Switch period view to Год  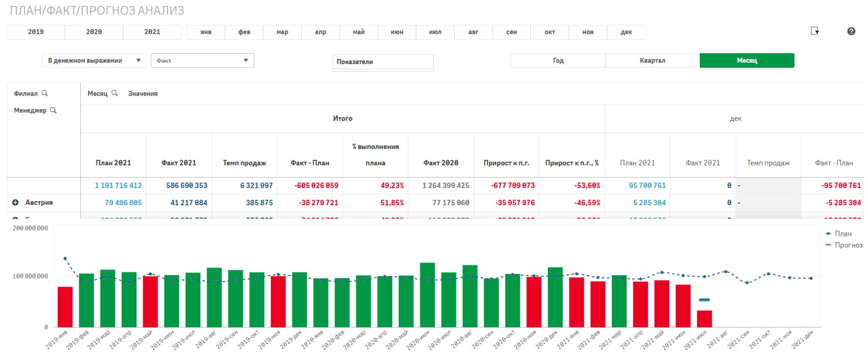click(558, 61)
